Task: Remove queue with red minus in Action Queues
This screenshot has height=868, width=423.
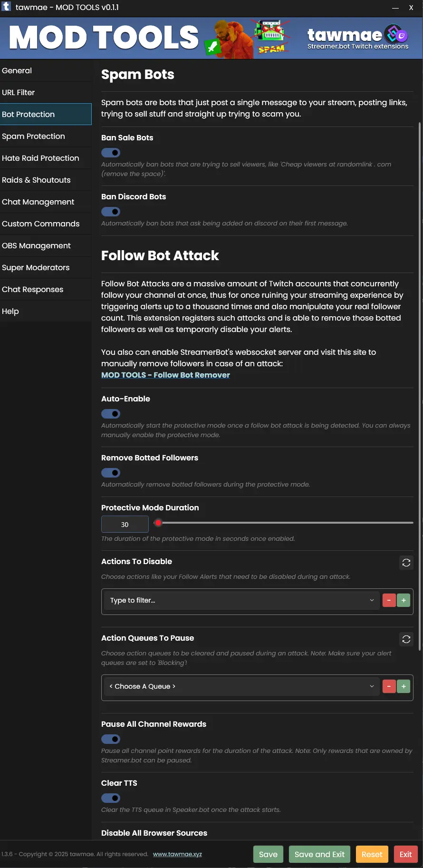Action: 389,686
